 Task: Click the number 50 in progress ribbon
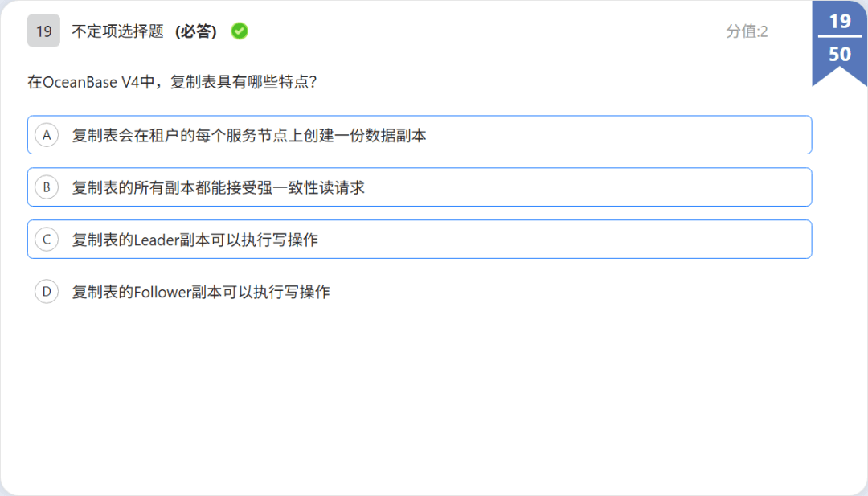click(840, 54)
